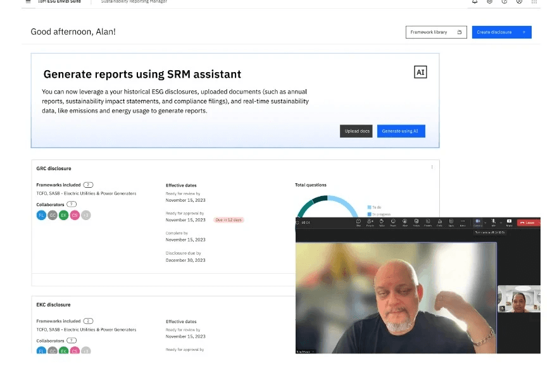
Task: Open GRC disclosure overflow menu
Action: [432, 167]
